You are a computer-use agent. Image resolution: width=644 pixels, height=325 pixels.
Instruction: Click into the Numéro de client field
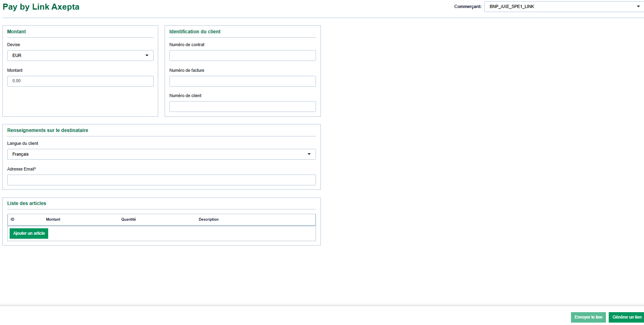pyautogui.click(x=243, y=106)
